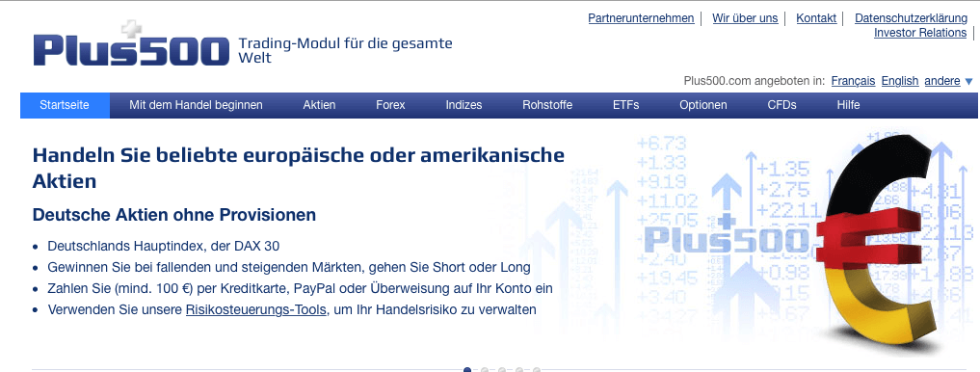
Task: Select the second carousel slide dot
Action: tap(485, 370)
